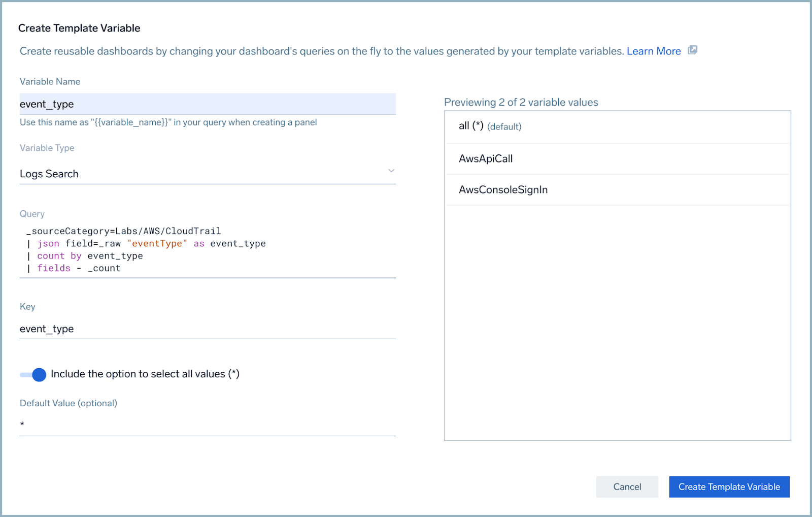Viewport: 812px width, 517px height.
Task: Click inside the Query editor area
Action: [203, 249]
